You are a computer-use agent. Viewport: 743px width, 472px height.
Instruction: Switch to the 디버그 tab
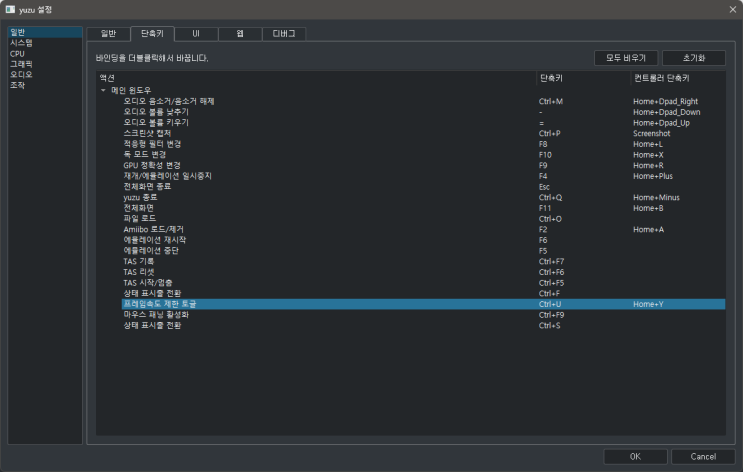284,34
